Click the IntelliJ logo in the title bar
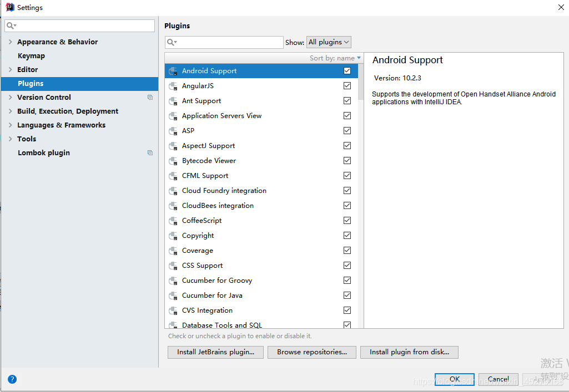The image size is (569, 392). click(10, 7)
